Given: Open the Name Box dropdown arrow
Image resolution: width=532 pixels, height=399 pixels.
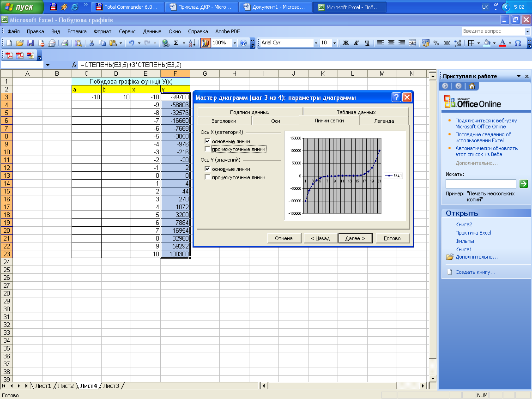Looking at the screenshot, I should point(48,65).
